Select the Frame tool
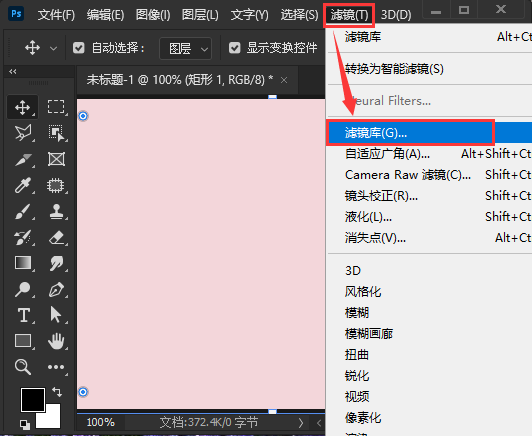The image size is (532, 436). (56, 159)
